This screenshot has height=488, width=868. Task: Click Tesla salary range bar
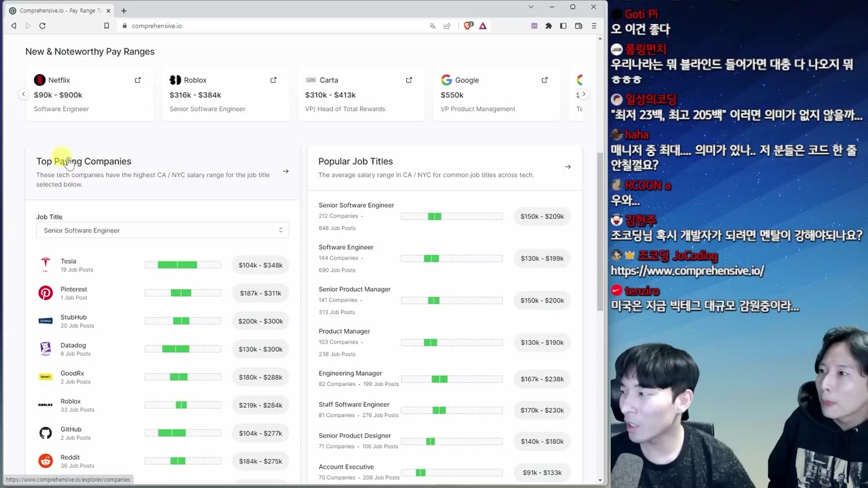coord(183,265)
